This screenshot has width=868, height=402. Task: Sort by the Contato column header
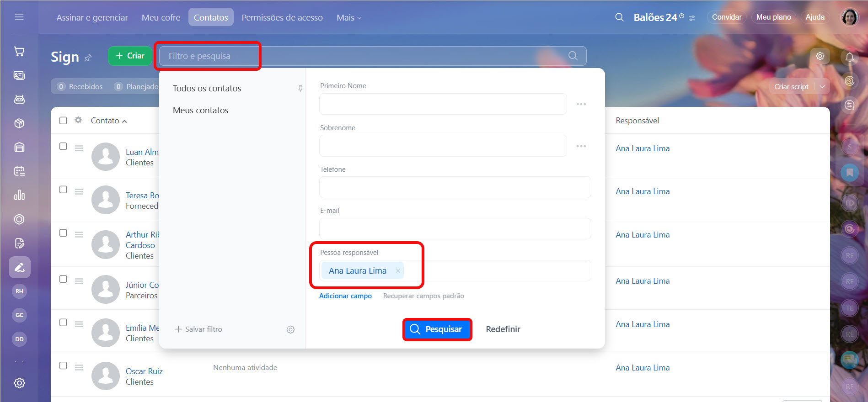(108, 121)
